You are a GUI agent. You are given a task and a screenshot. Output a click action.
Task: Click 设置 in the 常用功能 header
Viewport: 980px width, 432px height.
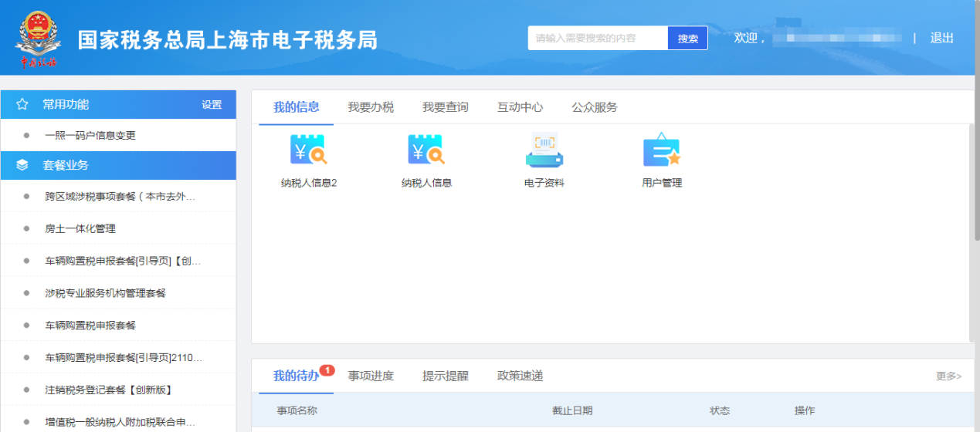point(212,105)
